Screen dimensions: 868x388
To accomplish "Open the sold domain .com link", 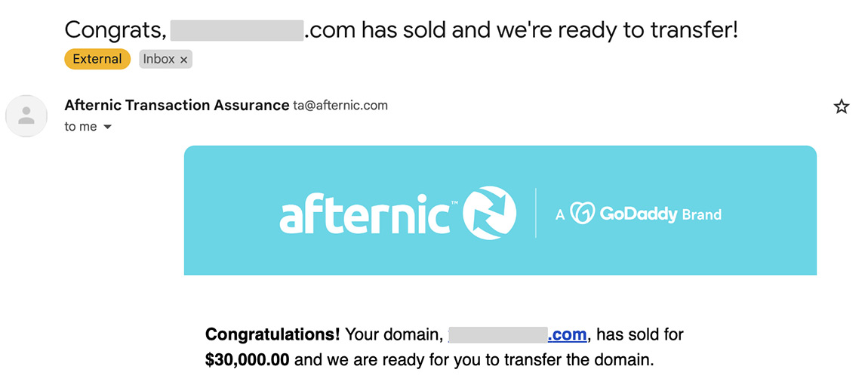I will tap(567, 335).
